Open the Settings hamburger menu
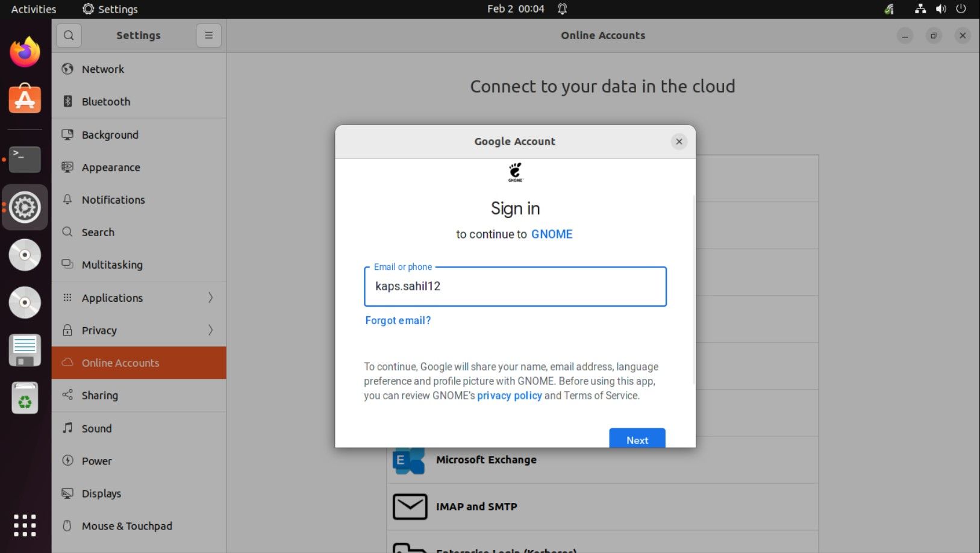This screenshot has height=553, width=980. pos(208,36)
